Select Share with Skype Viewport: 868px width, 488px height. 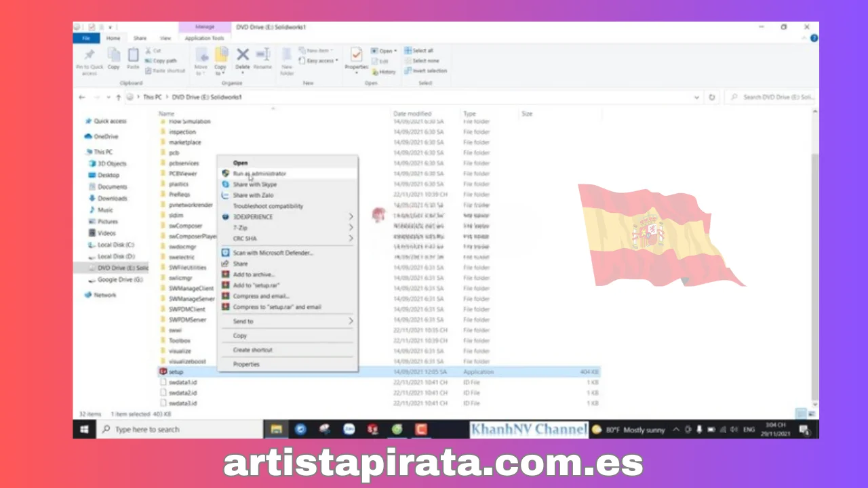(x=288, y=184)
